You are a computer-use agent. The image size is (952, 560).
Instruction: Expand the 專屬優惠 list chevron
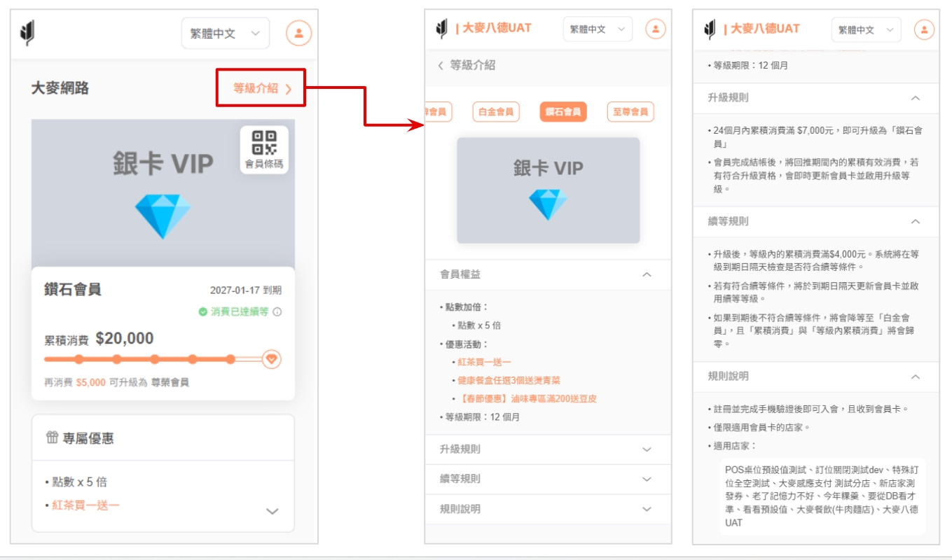(x=273, y=511)
